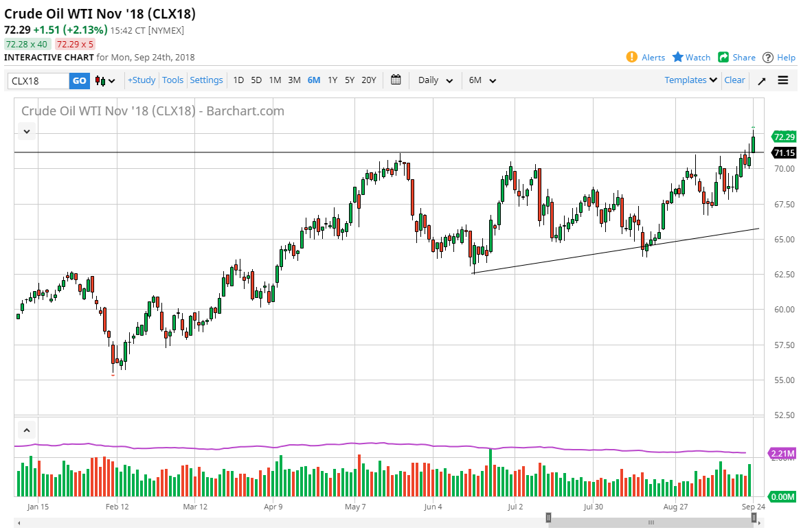This screenshot has width=812, height=530.
Task: Open the calendar date picker icon
Action: (x=396, y=80)
